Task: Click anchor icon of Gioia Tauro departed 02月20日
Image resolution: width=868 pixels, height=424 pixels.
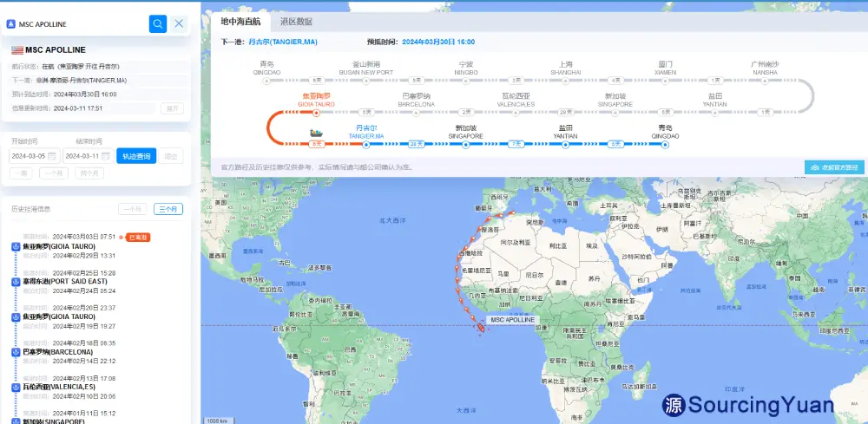Action: [16, 317]
